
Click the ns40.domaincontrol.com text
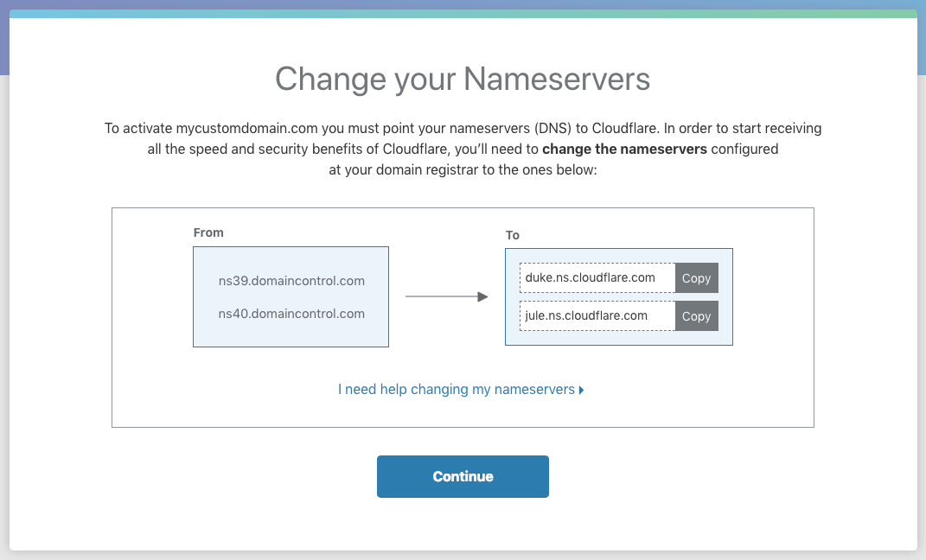tap(291, 314)
